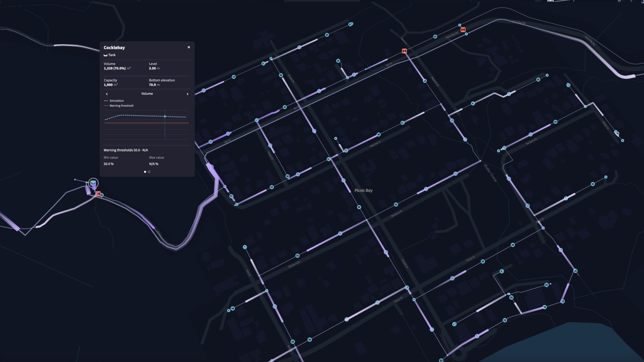Close the Cocklebay tank info panel

click(x=189, y=47)
